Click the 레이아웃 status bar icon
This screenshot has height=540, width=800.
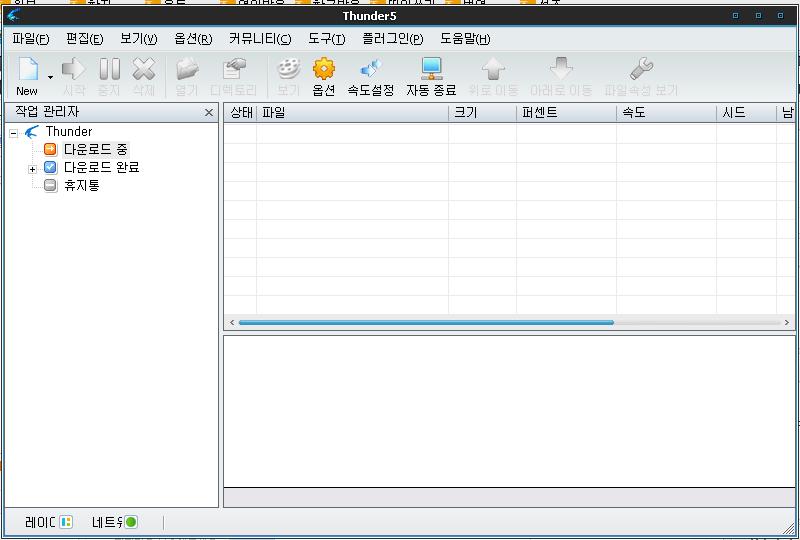click(x=66, y=522)
